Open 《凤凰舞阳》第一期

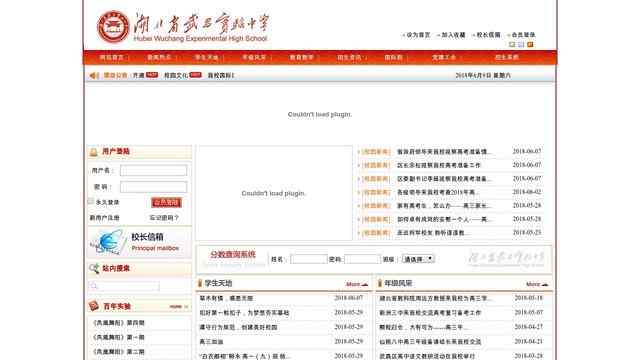(x=118, y=338)
